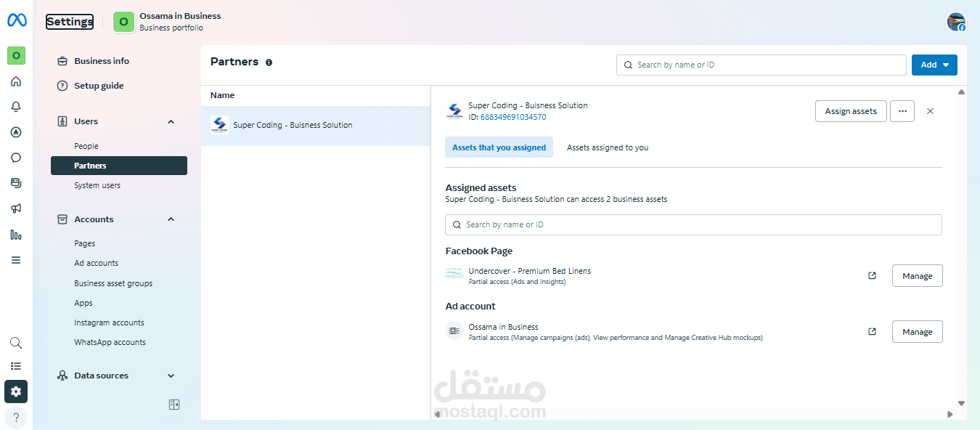Open Inbox chat bubble icon
This screenshot has height=430, width=980.
[x=16, y=158]
